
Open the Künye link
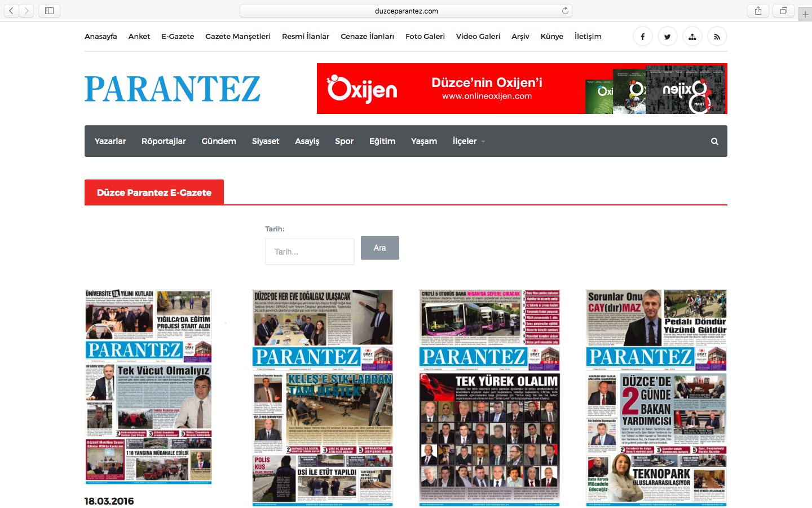pyautogui.click(x=552, y=37)
